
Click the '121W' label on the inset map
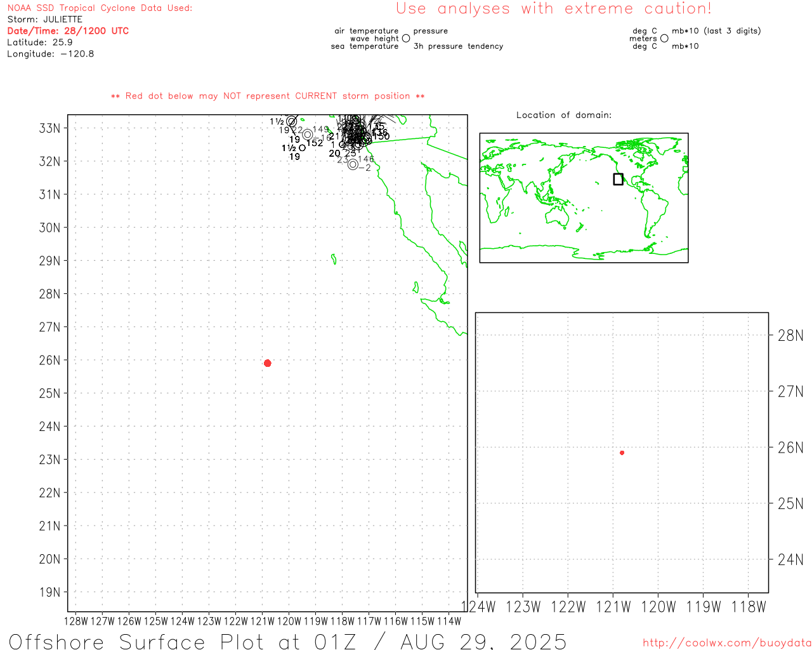pyautogui.click(x=613, y=607)
